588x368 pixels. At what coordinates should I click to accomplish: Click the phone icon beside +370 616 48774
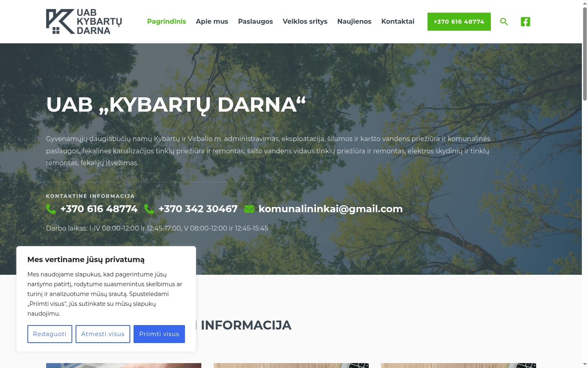coord(51,209)
